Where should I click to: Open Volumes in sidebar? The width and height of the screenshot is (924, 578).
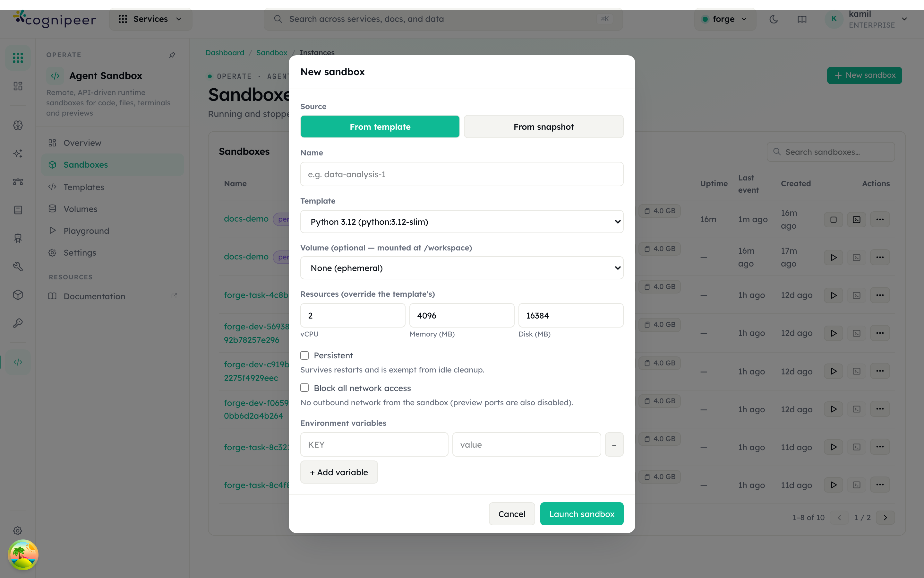pyautogui.click(x=113, y=209)
